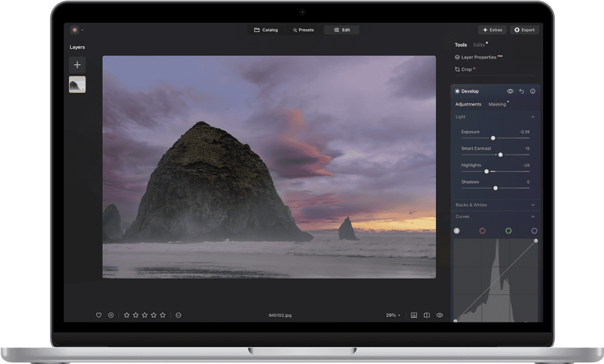Click the Layers panel heading

point(77,47)
